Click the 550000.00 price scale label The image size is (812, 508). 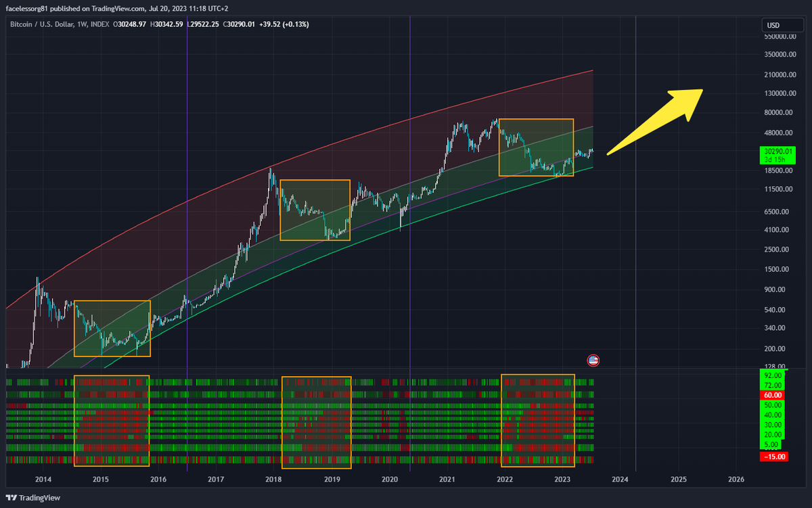click(x=780, y=36)
